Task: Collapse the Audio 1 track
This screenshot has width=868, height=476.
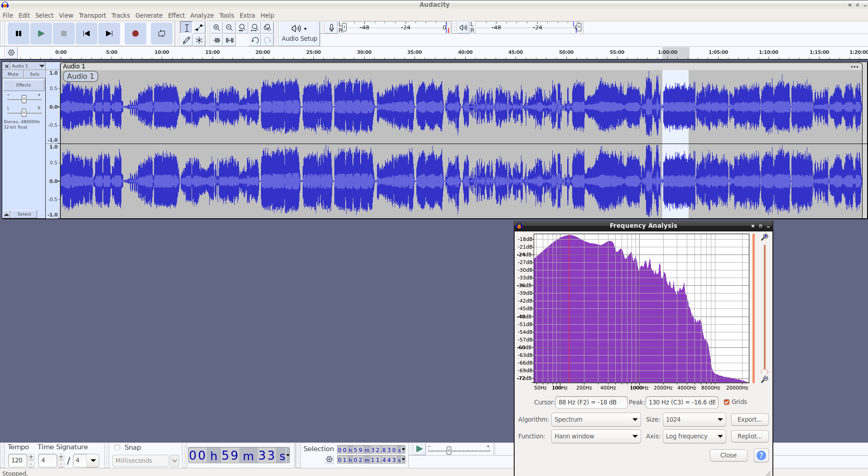Action: [x=7, y=214]
